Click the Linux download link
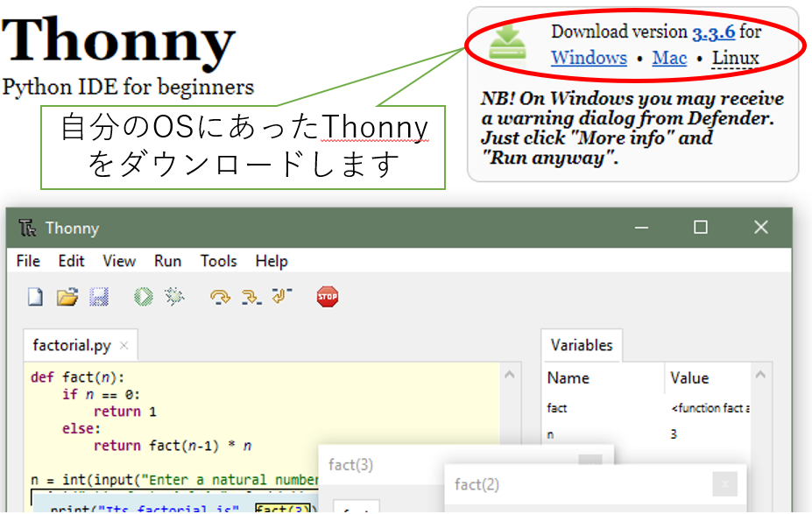The height and width of the screenshot is (514, 812). coord(736,58)
